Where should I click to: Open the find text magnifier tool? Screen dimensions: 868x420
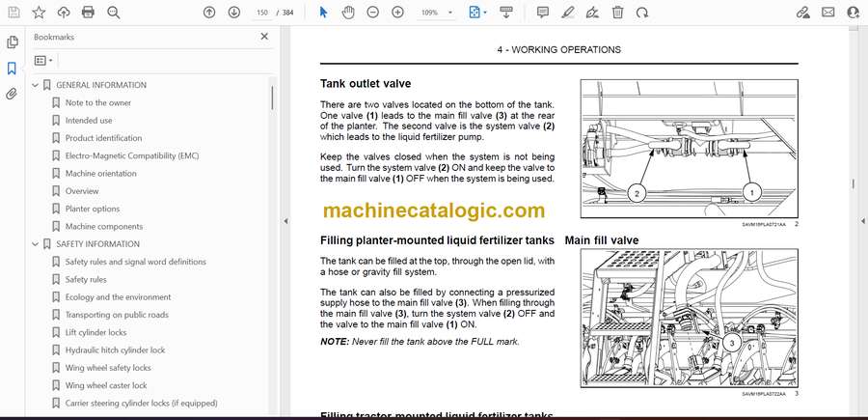[x=114, y=13]
